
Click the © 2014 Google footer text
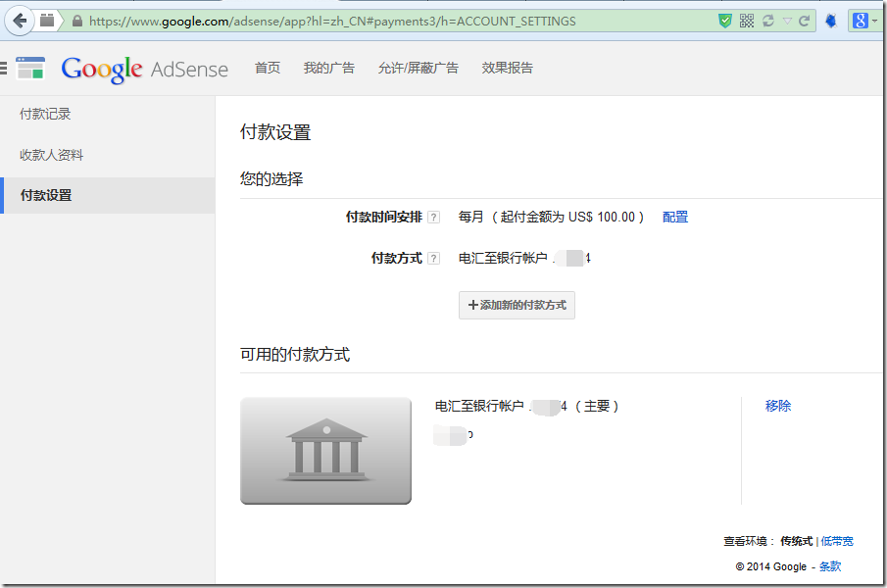[771, 566]
